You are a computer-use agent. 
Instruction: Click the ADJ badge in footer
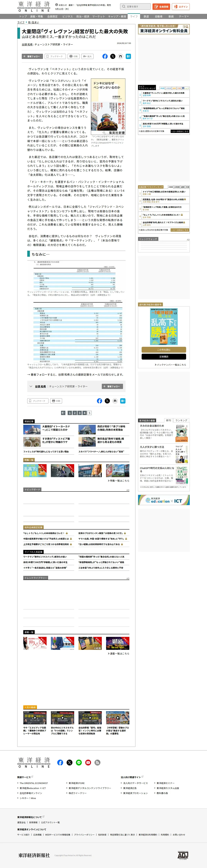click(x=183, y=855)
